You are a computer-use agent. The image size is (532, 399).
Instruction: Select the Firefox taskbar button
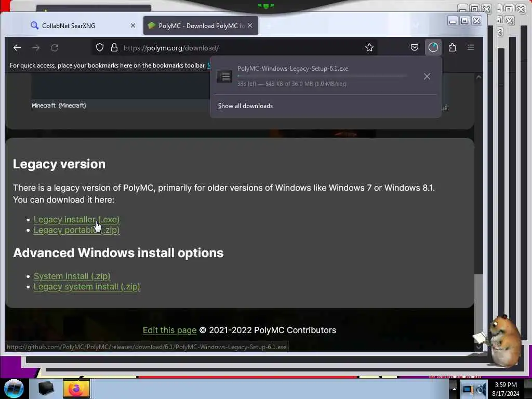pyautogui.click(x=76, y=389)
